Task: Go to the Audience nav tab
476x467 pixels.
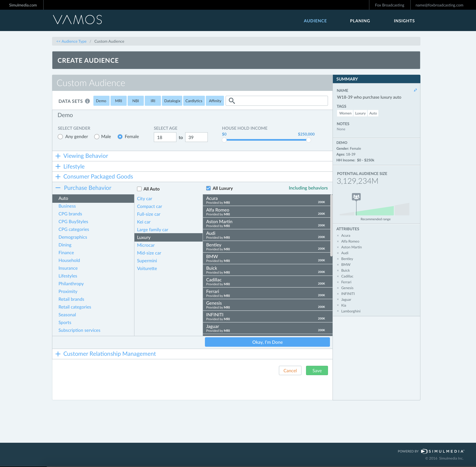Action: [x=315, y=21]
